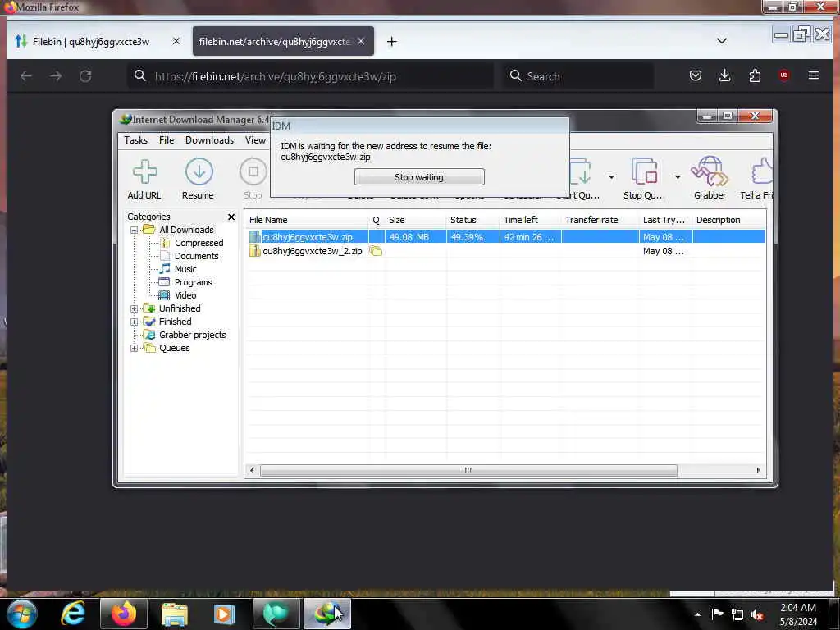Sort by Description column header
The width and height of the screenshot is (840, 630).
point(728,220)
